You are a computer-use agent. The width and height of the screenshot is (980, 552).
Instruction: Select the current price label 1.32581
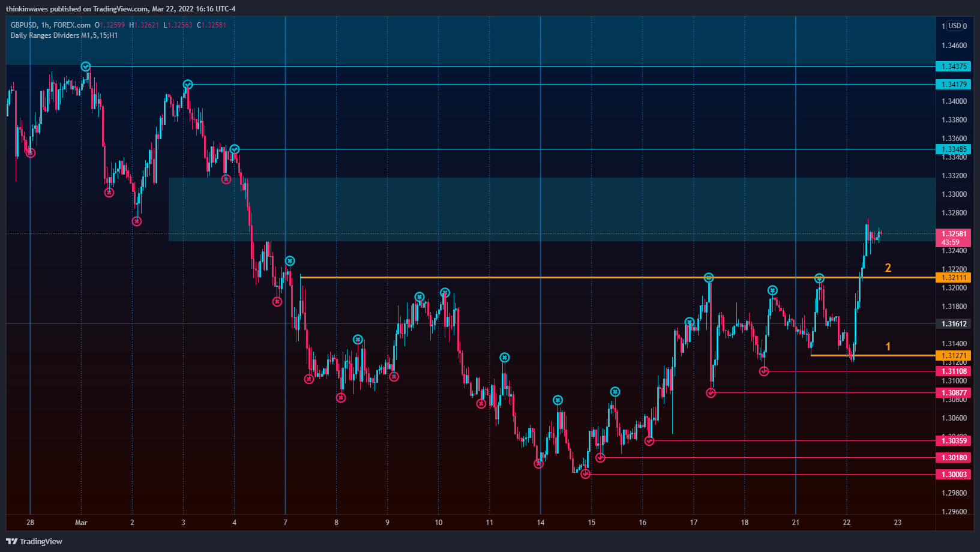pos(953,234)
